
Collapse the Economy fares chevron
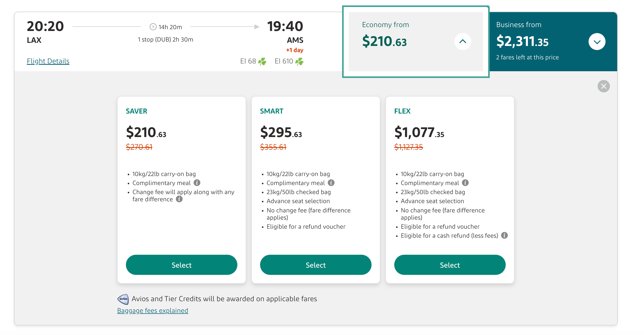463,42
